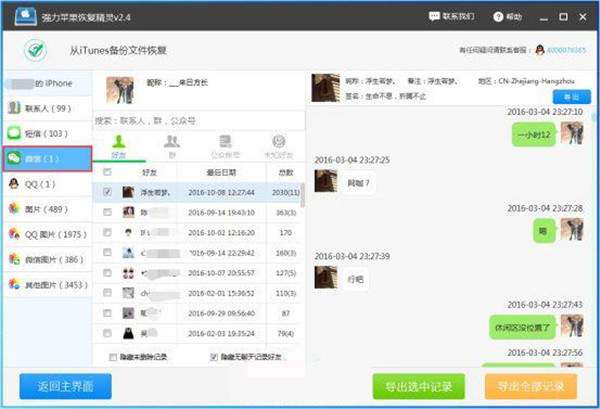Image resolution: width=600 pixels, height=409 pixels.
Task: Toggle the select-all checkbox in the header
Action: coord(108,172)
